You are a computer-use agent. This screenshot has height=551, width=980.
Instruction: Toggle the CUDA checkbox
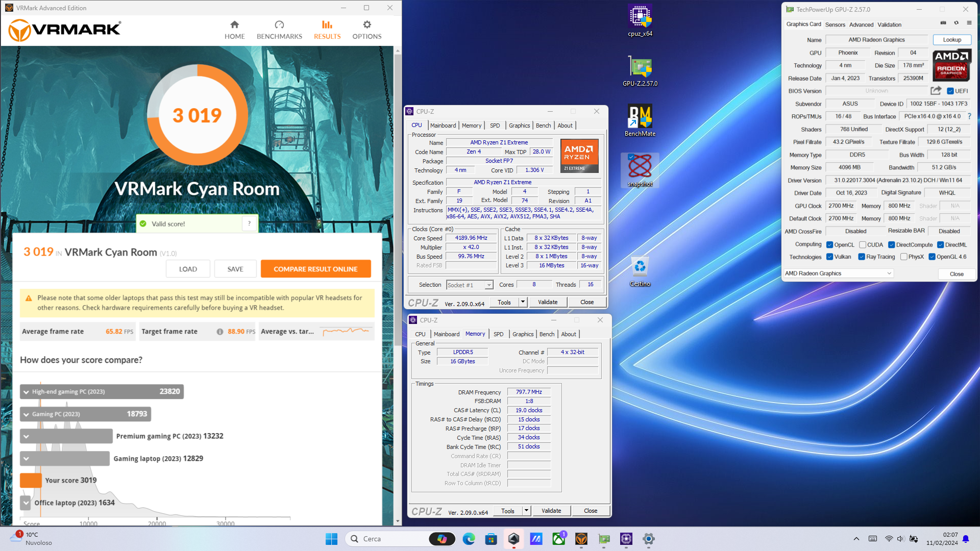click(863, 245)
